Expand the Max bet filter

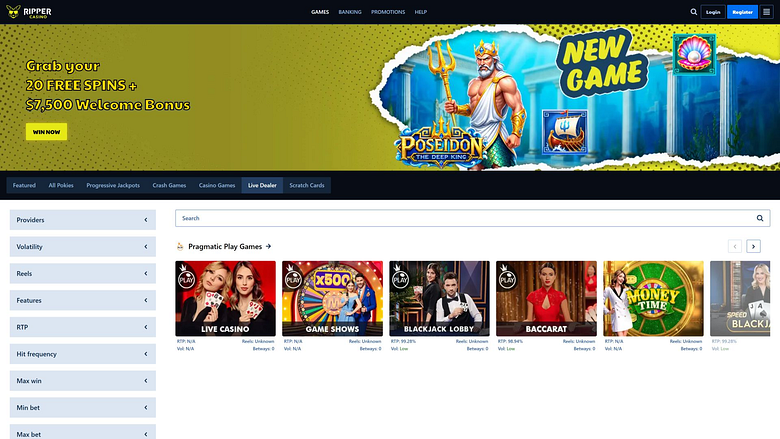(x=83, y=432)
